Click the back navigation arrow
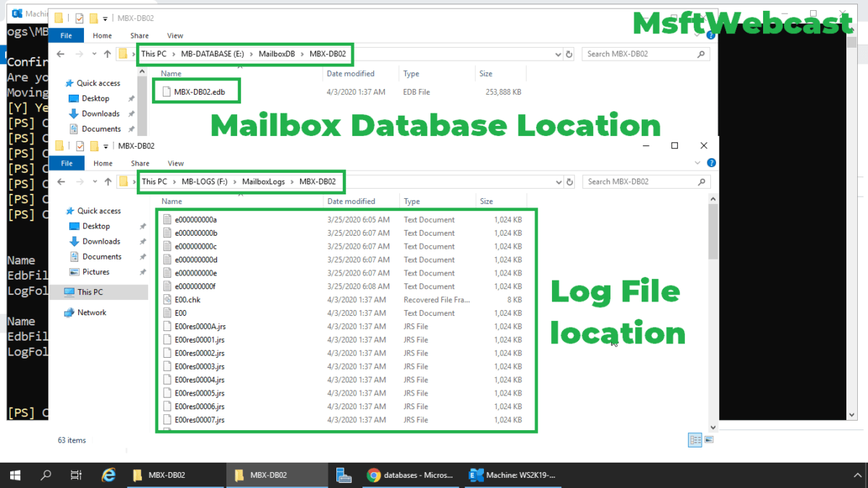Screen dimensions: 868x488 61,181
